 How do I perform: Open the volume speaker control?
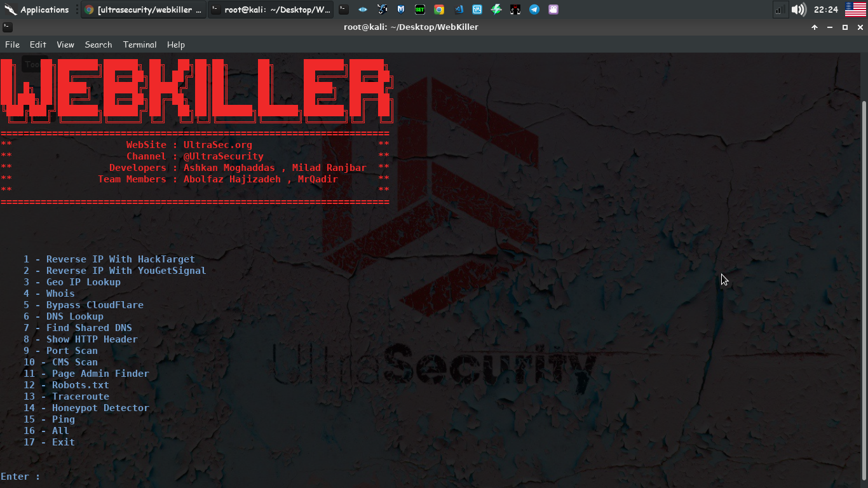pyautogui.click(x=799, y=10)
